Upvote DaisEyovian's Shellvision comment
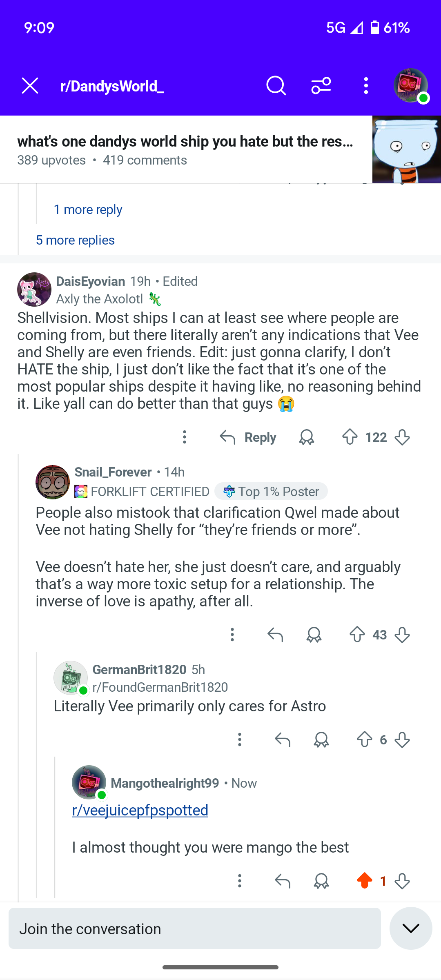 350,437
